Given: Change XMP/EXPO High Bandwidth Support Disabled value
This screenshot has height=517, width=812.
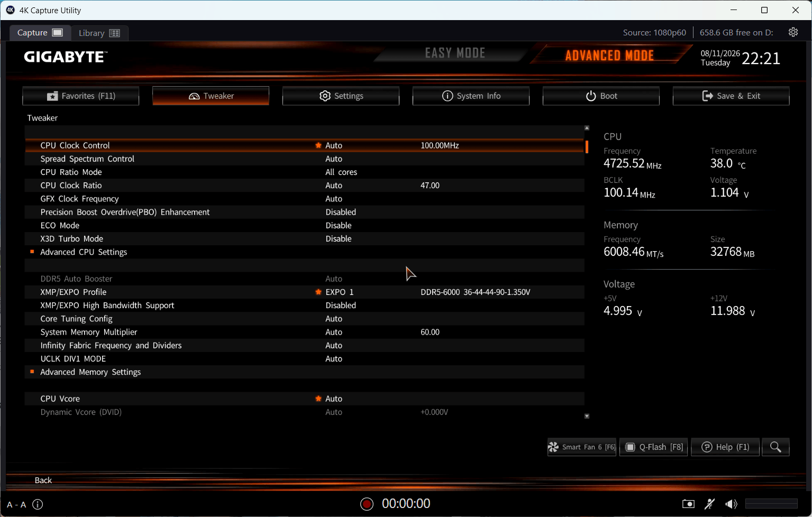Looking at the screenshot, I should tap(341, 306).
